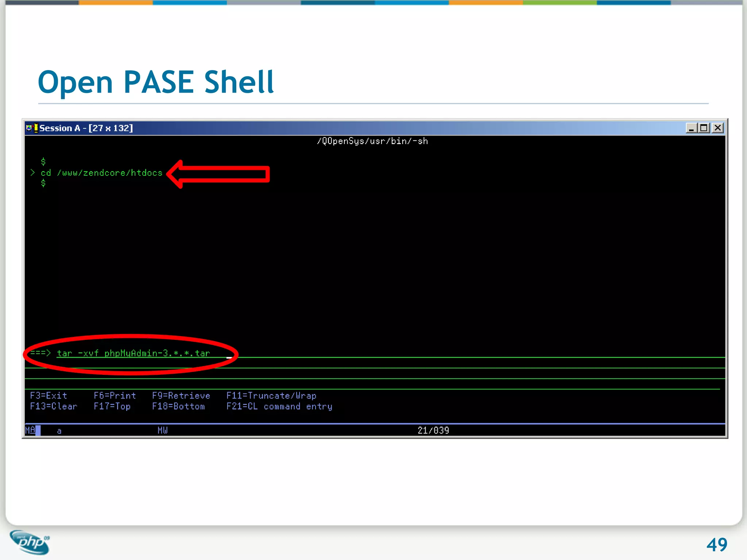Click the F9=Retrieve function key label

tap(181, 396)
